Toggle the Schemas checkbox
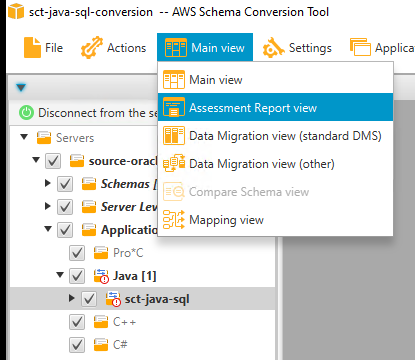The width and height of the screenshot is (415, 360). 65,184
